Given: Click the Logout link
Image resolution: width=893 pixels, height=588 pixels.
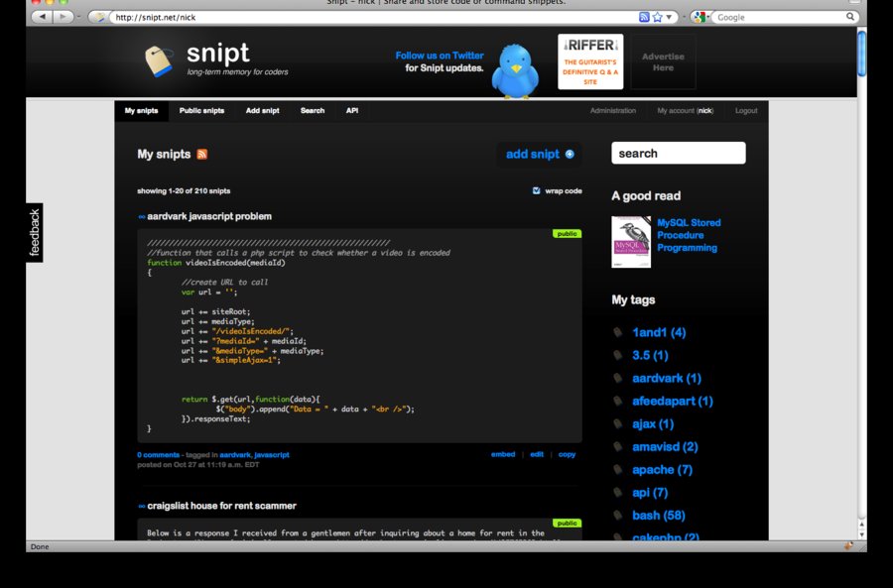Looking at the screenshot, I should tap(745, 110).
